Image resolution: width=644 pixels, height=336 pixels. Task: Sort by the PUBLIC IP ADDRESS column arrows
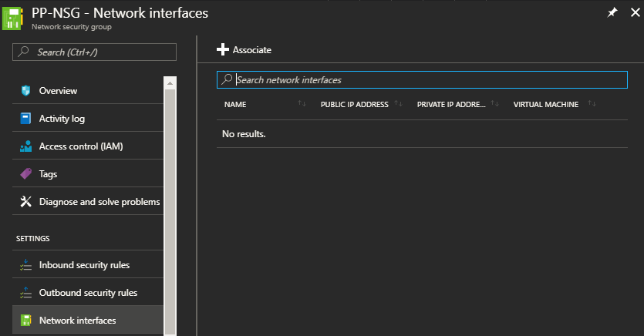click(399, 104)
